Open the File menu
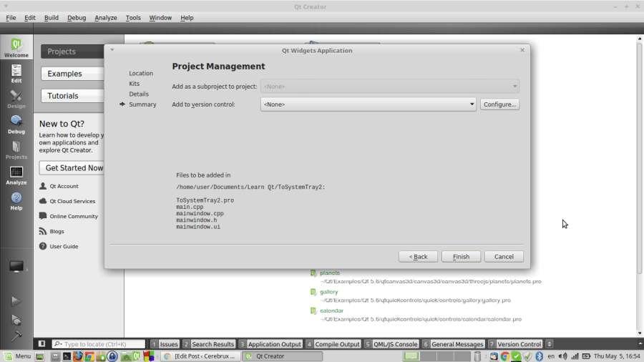Viewport: 644px width, 362px height. point(11,18)
